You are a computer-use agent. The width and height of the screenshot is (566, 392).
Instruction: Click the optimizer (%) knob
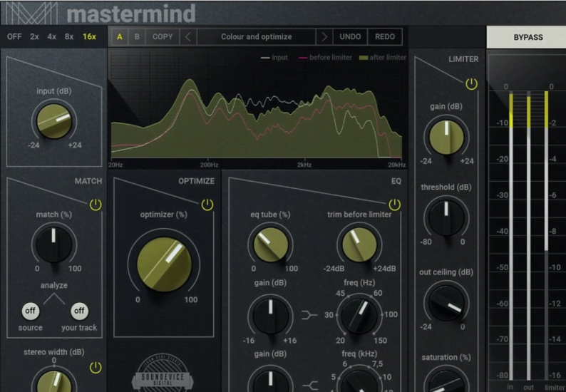(164, 264)
